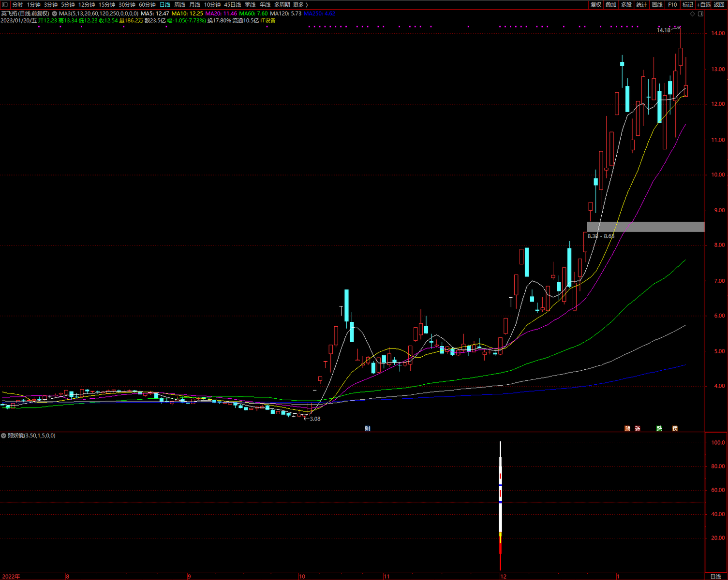Click the 10 month marker on the time axis
Viewport: 728px width, 580px height.
click(x=302, y=576)
